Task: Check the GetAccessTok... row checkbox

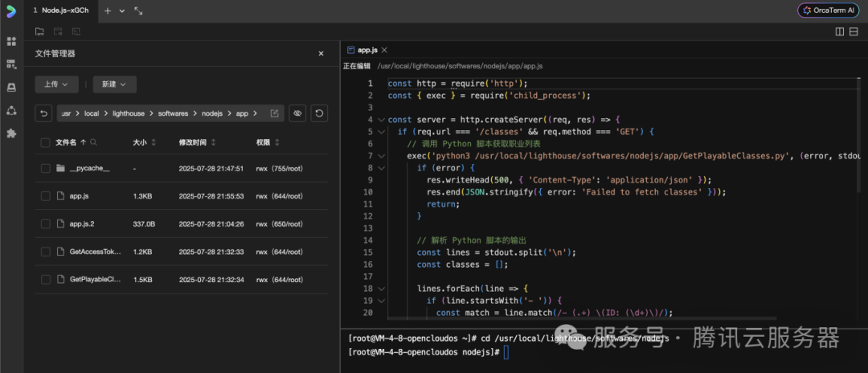Action: tap(45, 252)
